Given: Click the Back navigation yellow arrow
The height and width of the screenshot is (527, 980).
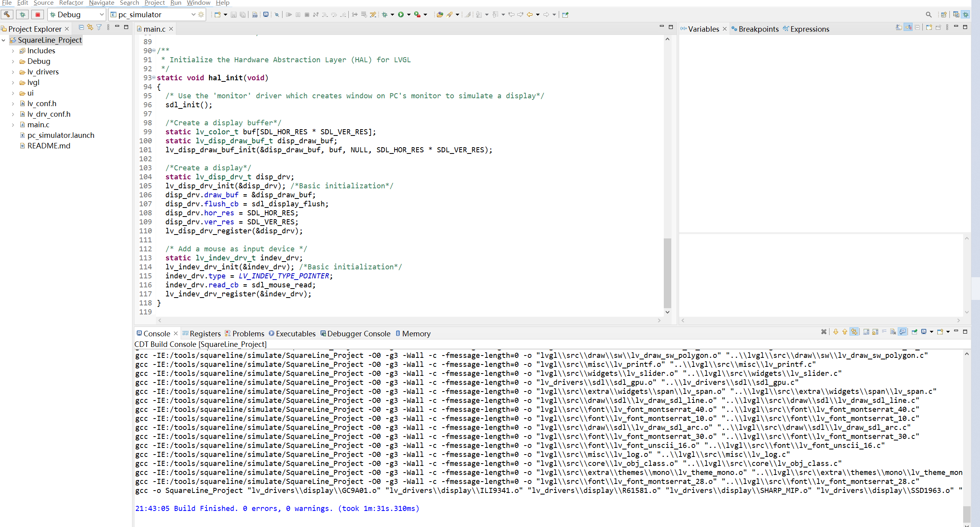Looking at the screenshot, I should [x=530, y=14].
